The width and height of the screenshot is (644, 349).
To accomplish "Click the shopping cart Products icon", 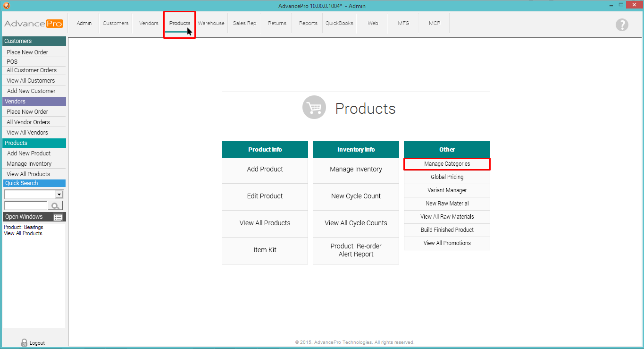I will pos(314,108).
